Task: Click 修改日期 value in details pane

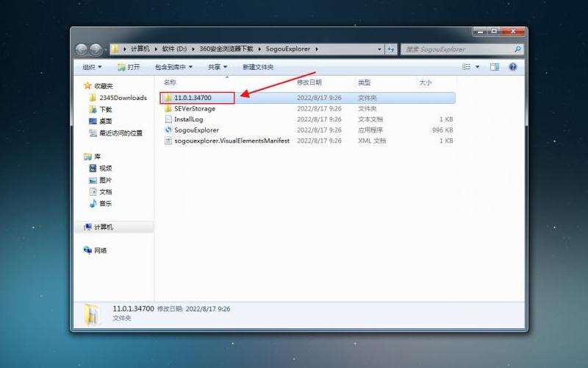Action: pos(208,308)
